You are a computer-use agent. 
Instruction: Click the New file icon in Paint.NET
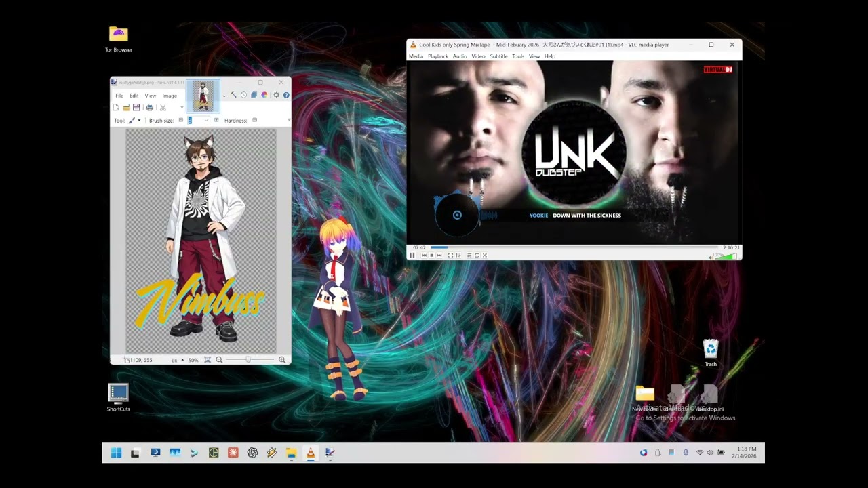pyautogui.click(x=116, y=107)
